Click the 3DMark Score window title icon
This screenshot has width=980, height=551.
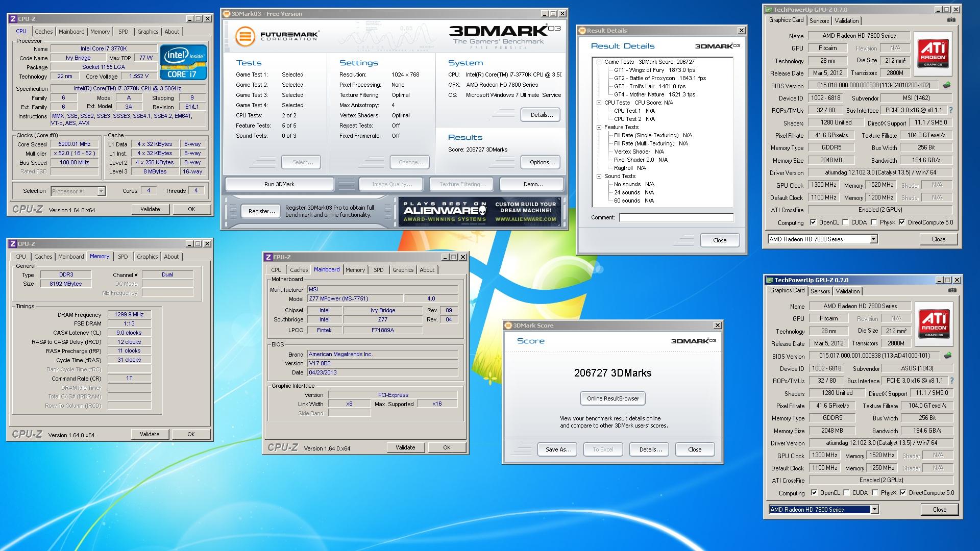click(508, 325)
